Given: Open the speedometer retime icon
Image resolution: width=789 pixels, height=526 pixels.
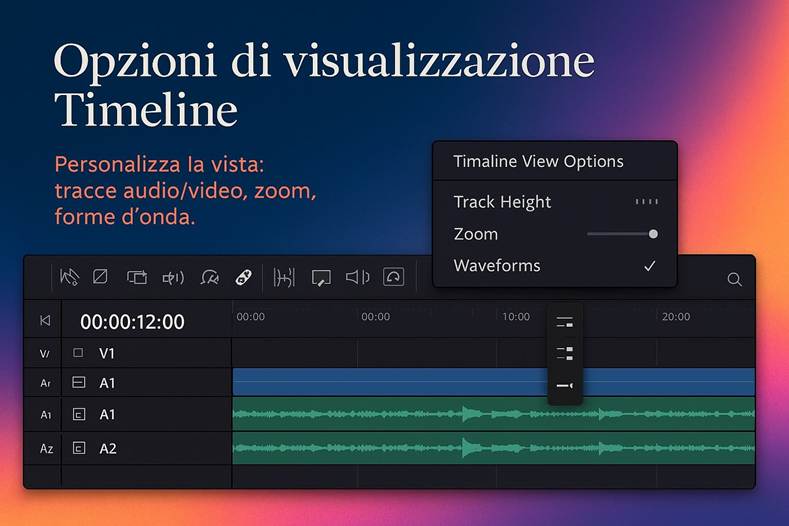Looking at the screenshot, I should 209,277.
